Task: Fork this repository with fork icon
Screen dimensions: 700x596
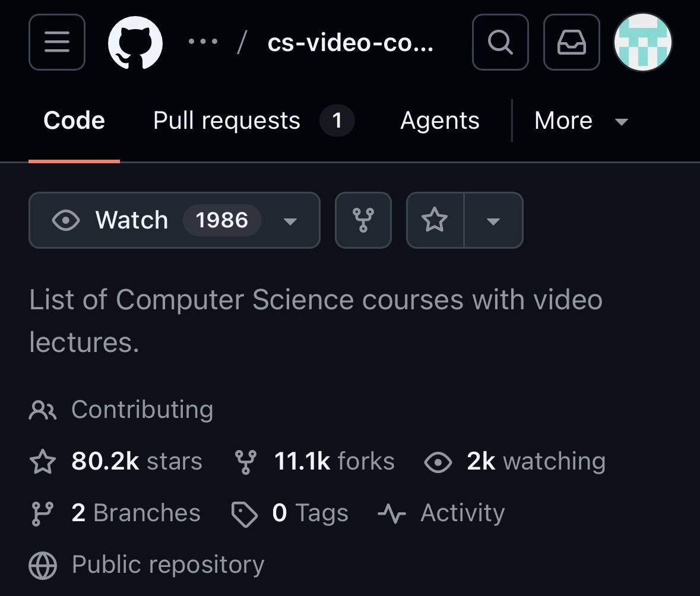Action: [x=363, y=220]
